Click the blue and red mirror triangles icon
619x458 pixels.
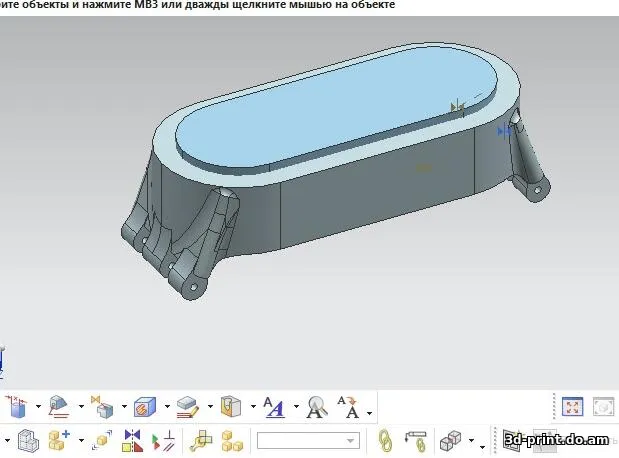(x=132, y=440)
